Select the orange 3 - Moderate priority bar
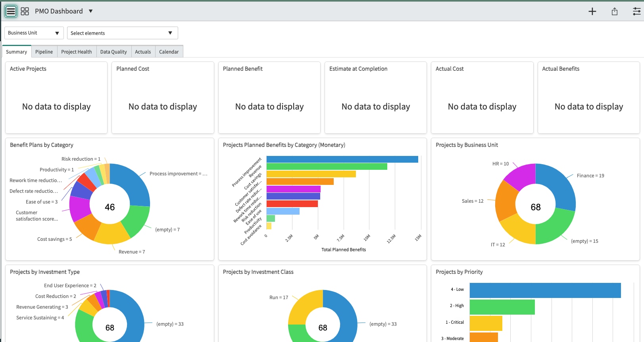 point(484,337)
